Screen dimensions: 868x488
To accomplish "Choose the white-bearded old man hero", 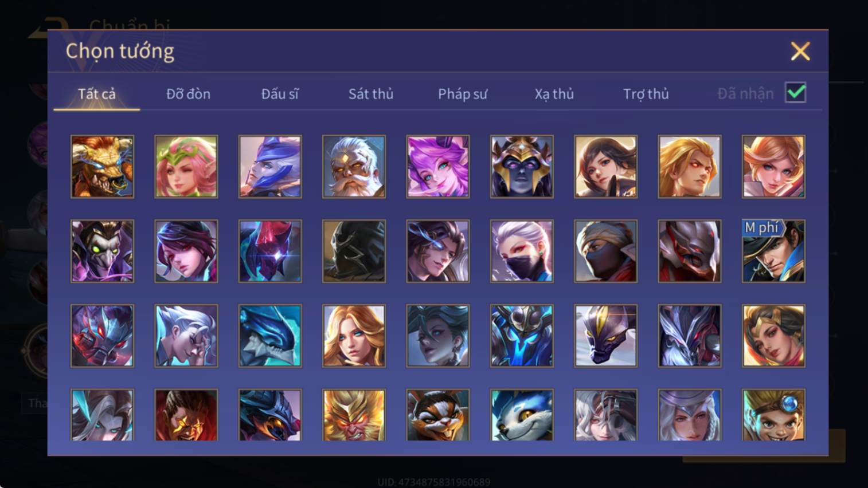I will click(x=354, y=167).
